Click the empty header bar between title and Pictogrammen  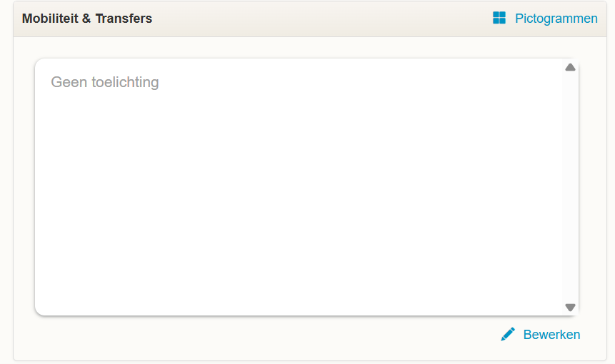pyautogui.click(x=321, y=19)
